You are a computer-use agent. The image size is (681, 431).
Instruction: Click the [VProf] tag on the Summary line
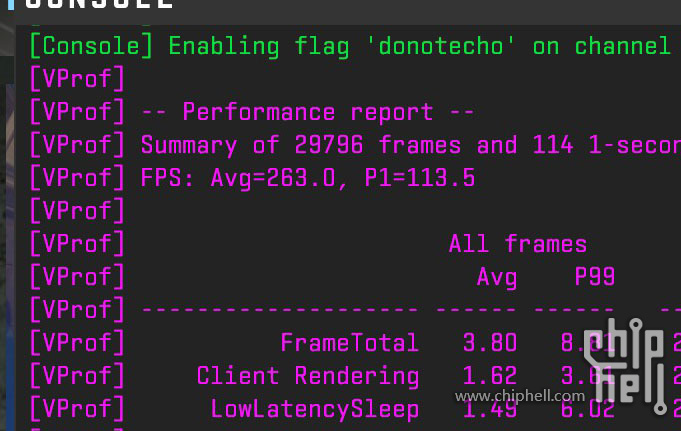(77, 145)
